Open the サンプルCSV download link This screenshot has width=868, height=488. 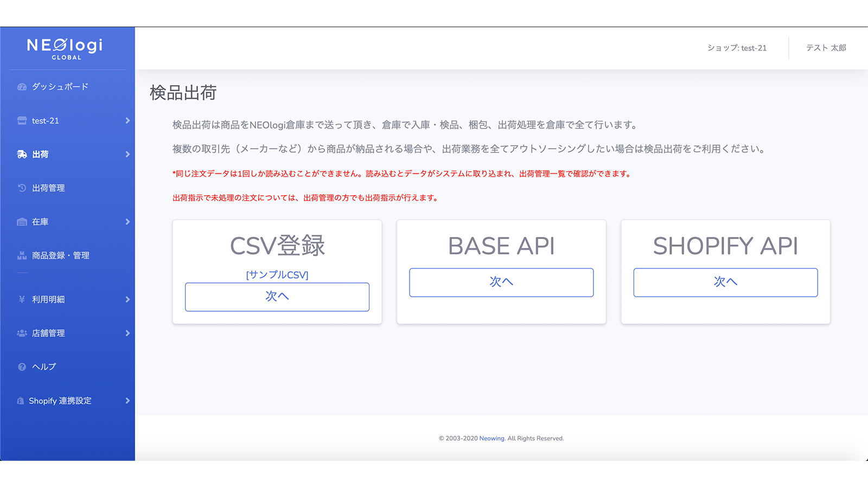277,274
